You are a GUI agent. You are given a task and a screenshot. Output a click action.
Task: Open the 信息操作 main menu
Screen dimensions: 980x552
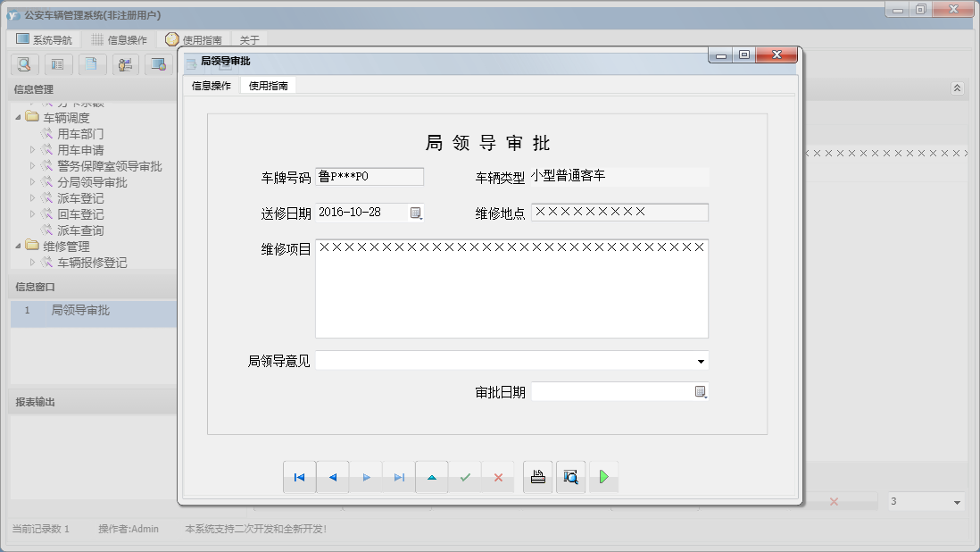(x=119, y=39)
